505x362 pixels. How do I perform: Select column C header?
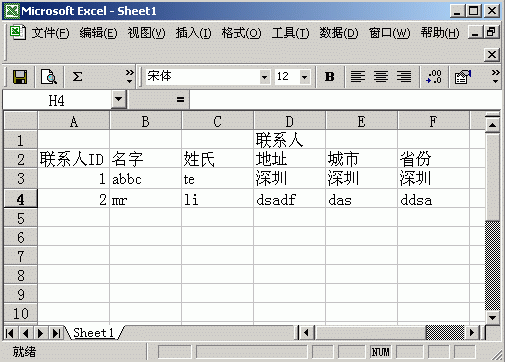tap(217, 121)
